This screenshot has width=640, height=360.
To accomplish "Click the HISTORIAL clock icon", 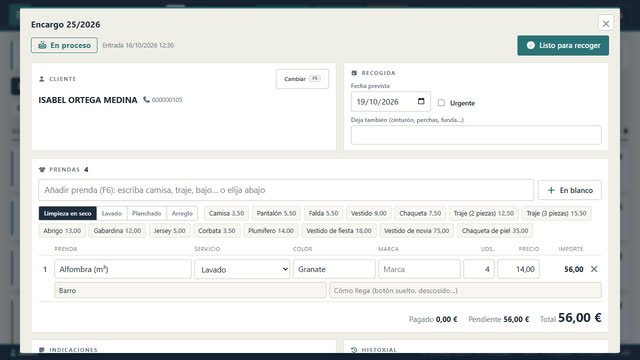I will point(354,350).
